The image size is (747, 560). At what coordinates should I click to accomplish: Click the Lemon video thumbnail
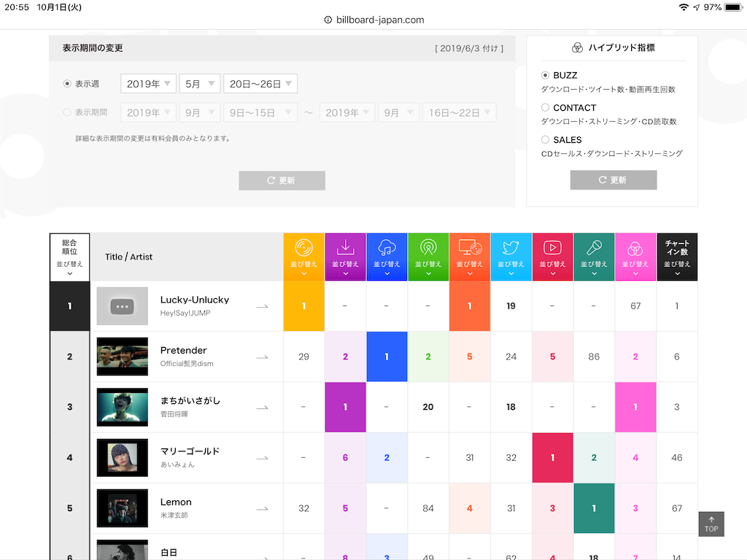click(123, 508)
